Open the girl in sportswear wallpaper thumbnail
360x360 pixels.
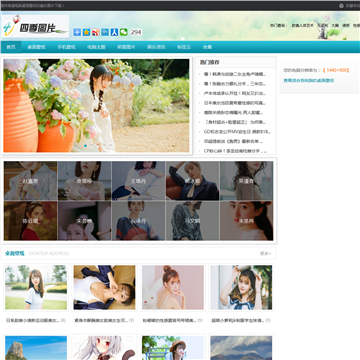click(x=36, y=287)
